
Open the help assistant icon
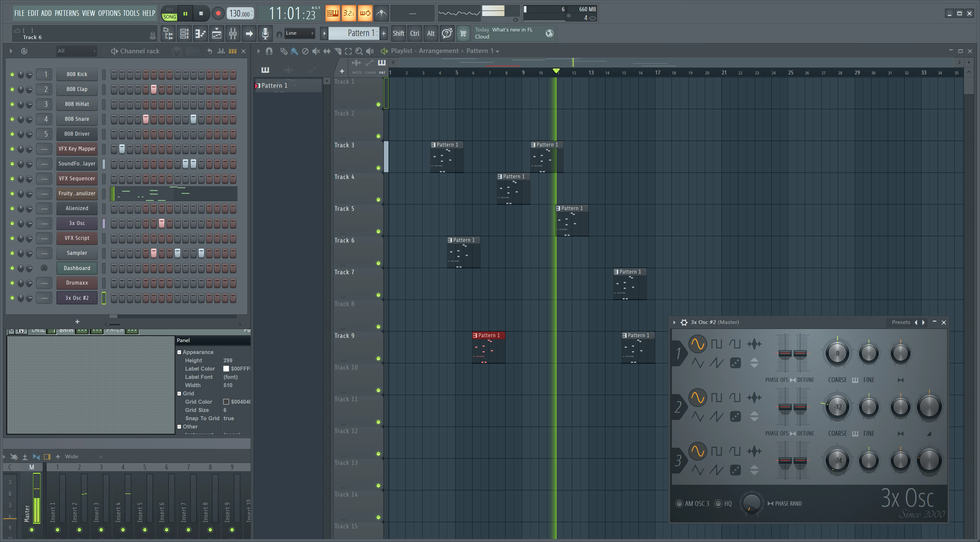click(x=447, y=33)
